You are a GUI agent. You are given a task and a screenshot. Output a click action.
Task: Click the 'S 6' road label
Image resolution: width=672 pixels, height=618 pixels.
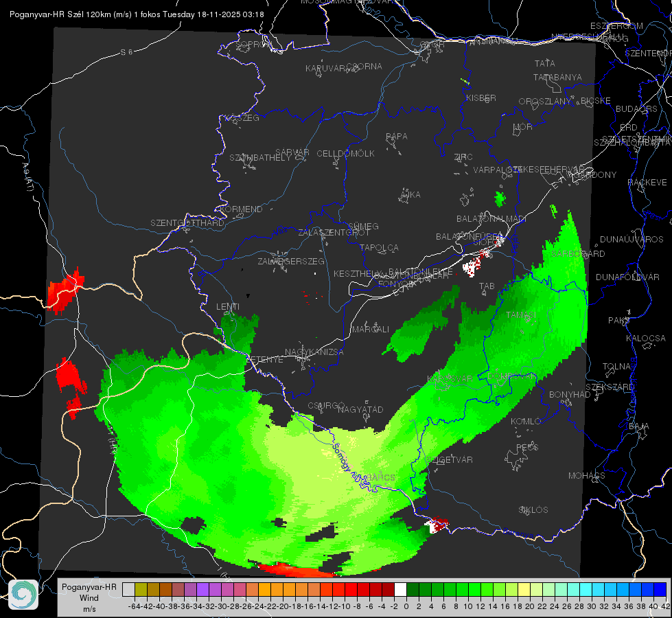coord(126,52)
